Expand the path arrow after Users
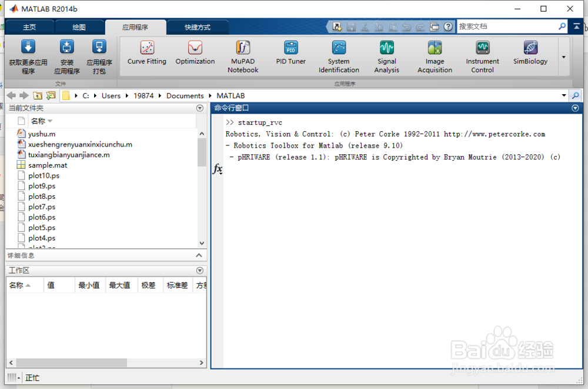Viewport: 588px width, 389px height. pos(127,96)
